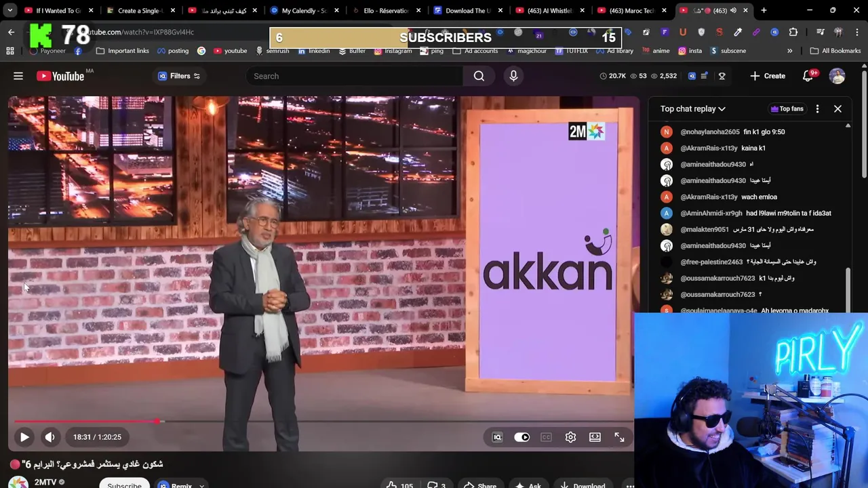Image resolution: width=868 pixels, height=488 pixels.
Task: Subscribe to the 2MTV channel
Action: [x=124, y=484]
